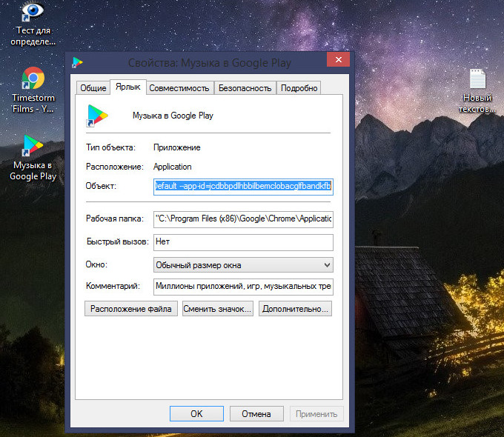Select the Timestorm Films Chrome desktop shortcut
Screen dimensions: 504x437
pos(33,90)
